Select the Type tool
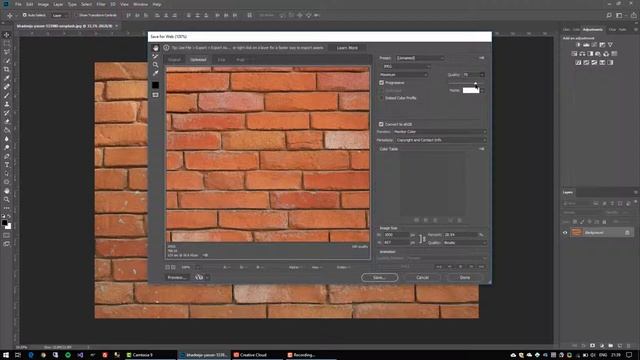640x360 pixels. [x=7, y=165]
